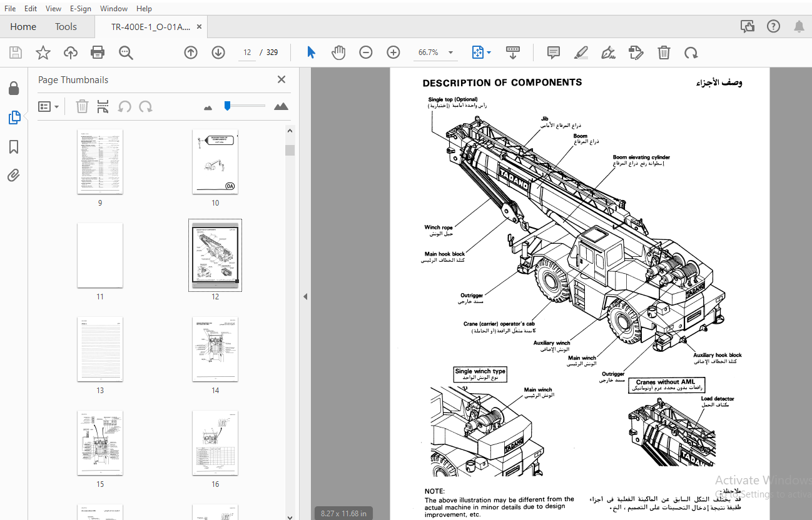
Task: Switch to the Tools tab
Action: coord(66,27)
